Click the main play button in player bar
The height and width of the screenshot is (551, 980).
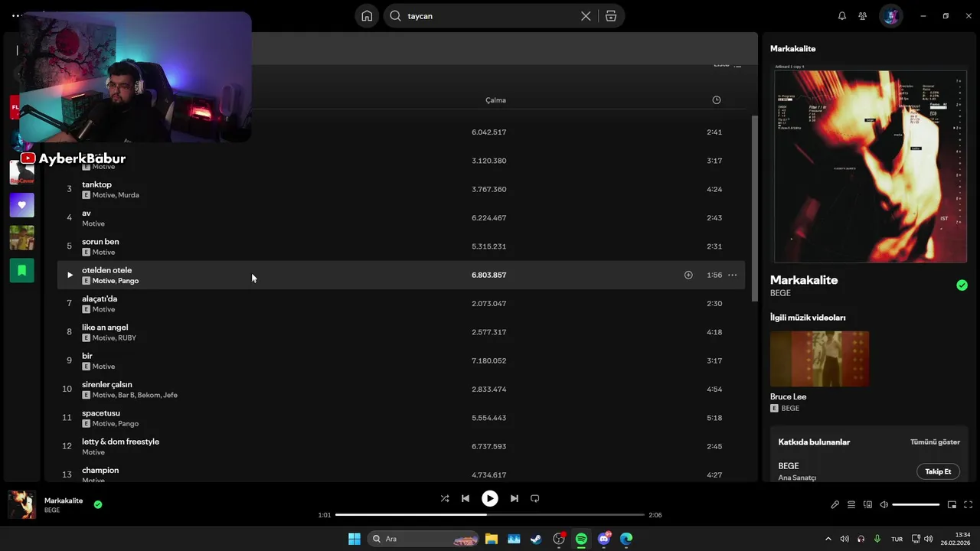tap(490, 498)
